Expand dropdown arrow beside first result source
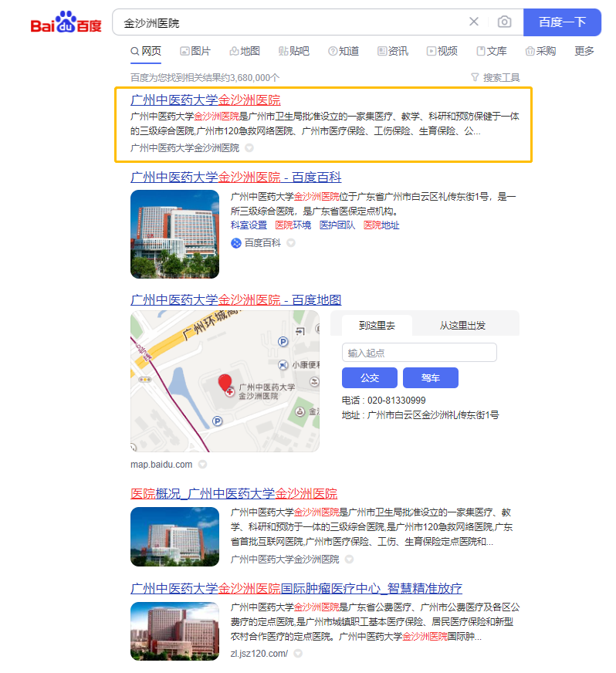616x673 pixels. 249,148
